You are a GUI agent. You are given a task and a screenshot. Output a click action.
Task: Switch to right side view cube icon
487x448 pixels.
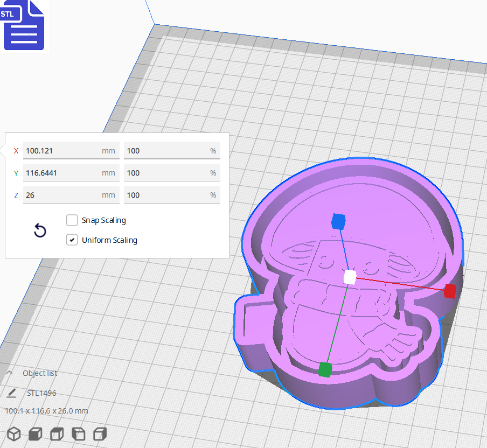pyautogui.click(x=100, y=434)
